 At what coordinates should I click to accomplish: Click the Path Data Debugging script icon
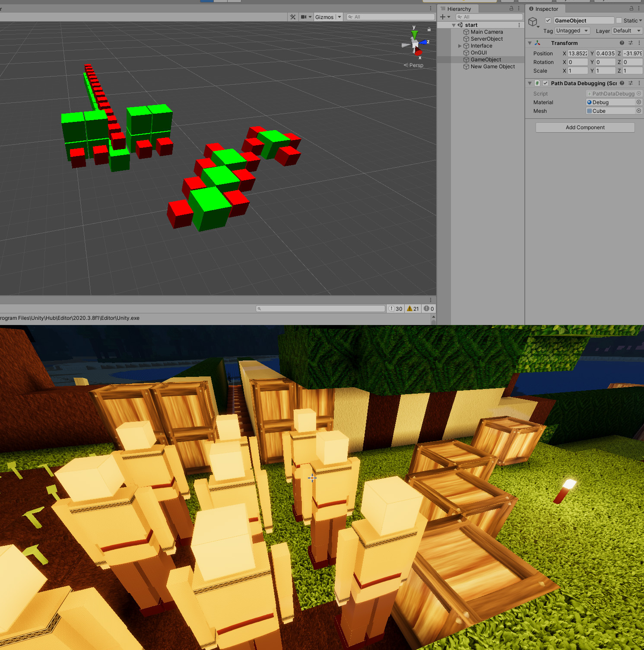[537, 83]
